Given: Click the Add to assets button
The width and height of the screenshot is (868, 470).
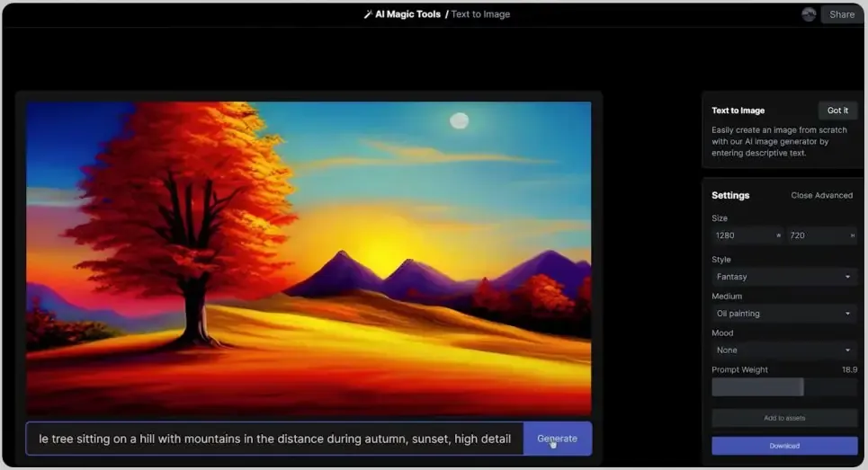Looking at the screenshot, I should (x=784, y=418).
